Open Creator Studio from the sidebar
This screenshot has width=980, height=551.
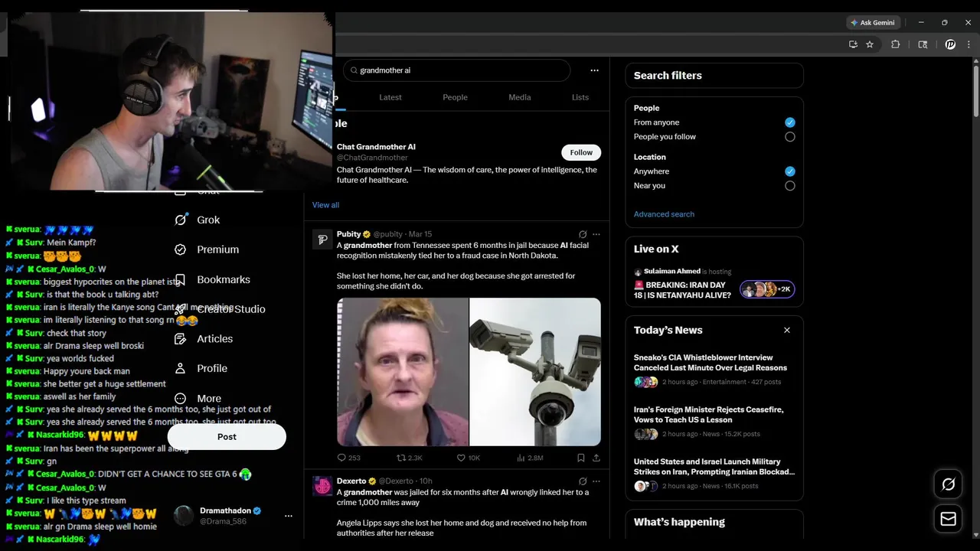220,309
